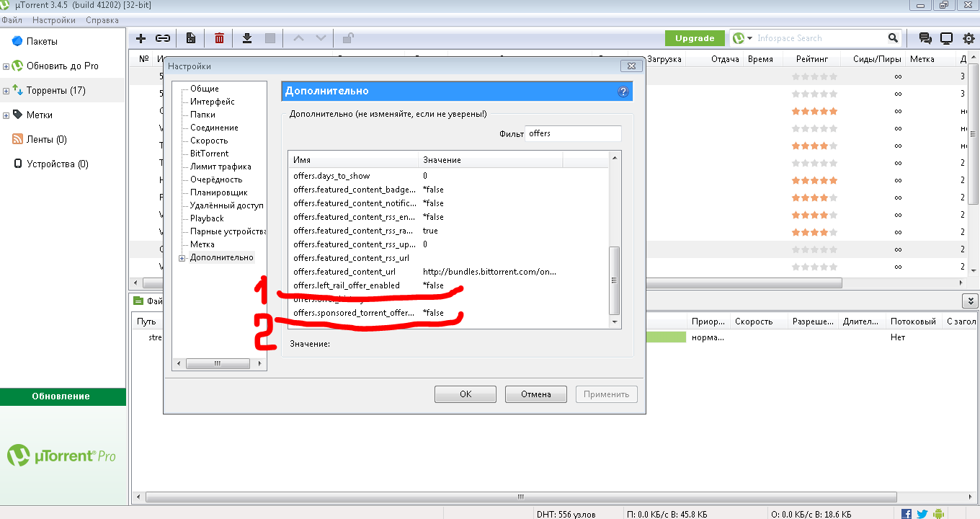980x519 pixels.
Task: Sort torrents by Рейтинг column header
Action: tap(812, 59)
